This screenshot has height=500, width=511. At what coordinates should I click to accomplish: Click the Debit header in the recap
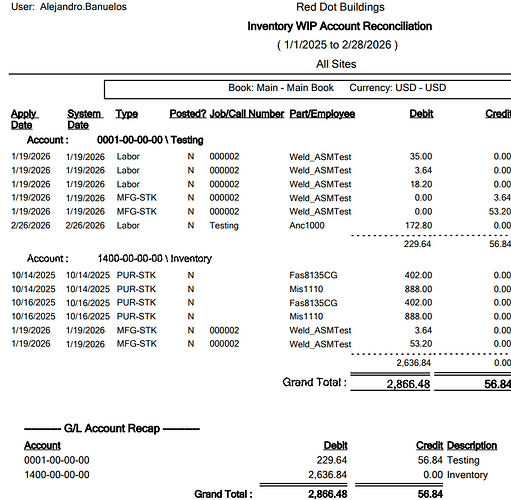335,446
